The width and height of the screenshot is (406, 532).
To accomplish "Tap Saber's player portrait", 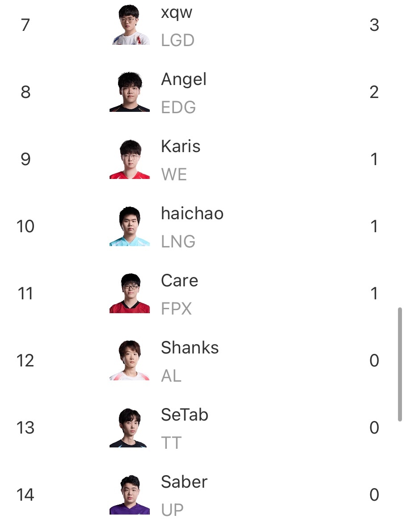I will (x=130, y=494).
